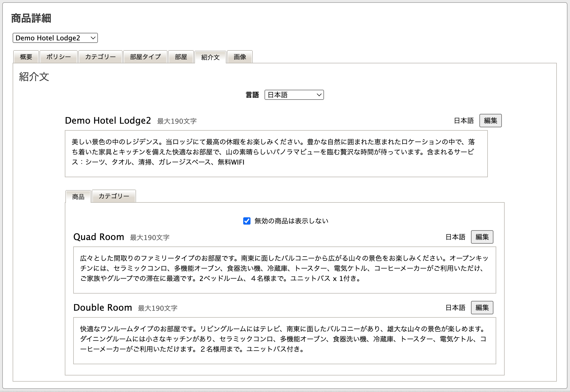
Task: Select the 部屋タイプ tab
Action: click(x=145, y=57)
